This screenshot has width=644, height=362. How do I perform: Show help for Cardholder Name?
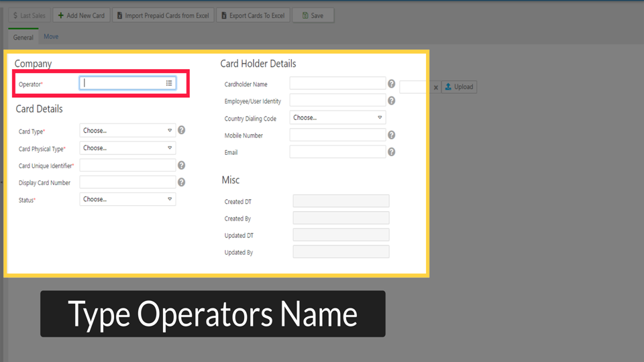pos(391,84)
